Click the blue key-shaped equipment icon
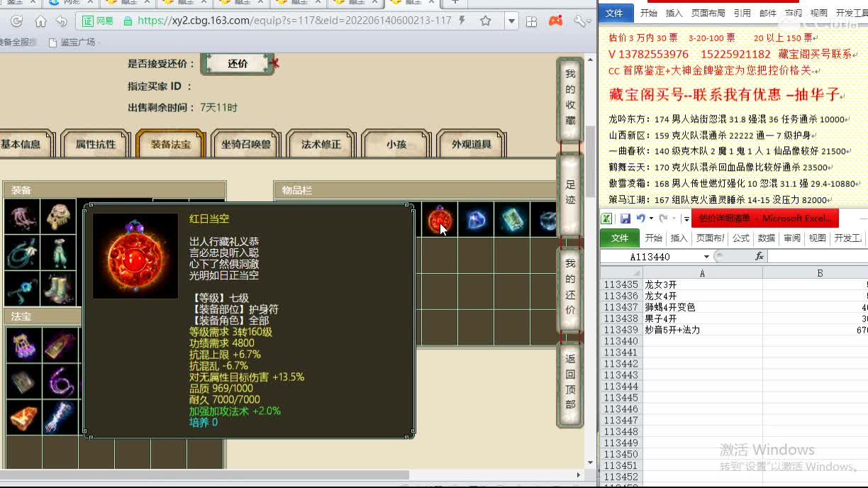Viewport: 868px width, 488px height. pyautogui.click(x=22, y=289)
